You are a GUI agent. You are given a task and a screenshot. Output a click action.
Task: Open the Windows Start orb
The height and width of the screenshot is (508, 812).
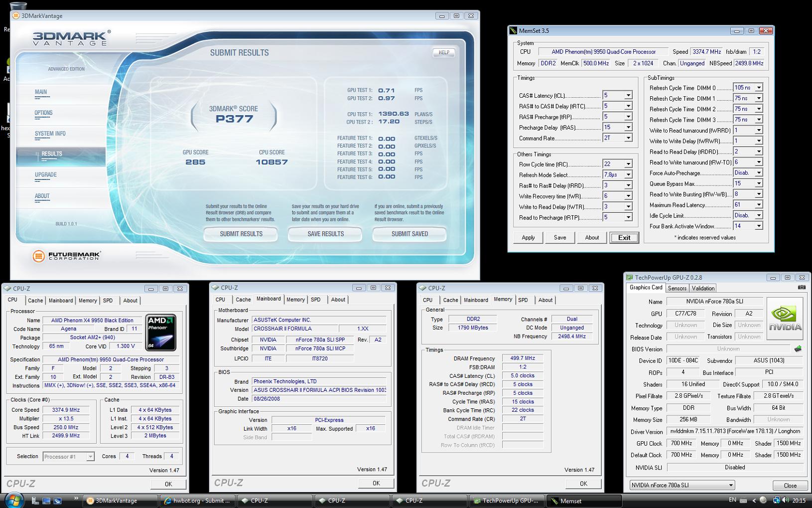(x=13, y=500)
